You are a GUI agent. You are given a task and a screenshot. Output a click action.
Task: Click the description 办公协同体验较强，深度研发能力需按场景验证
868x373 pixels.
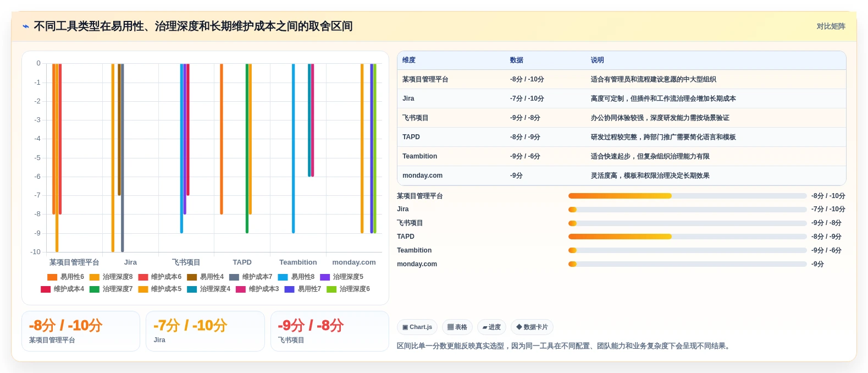tap(660, 118)
